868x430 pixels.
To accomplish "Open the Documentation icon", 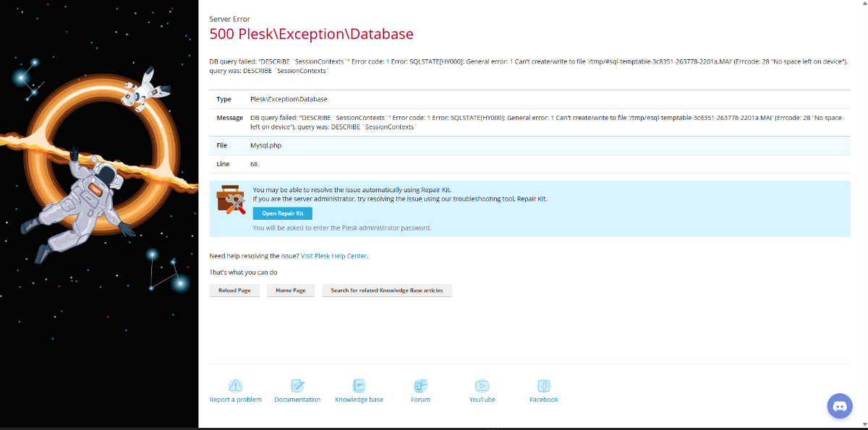I will (297, 385).
